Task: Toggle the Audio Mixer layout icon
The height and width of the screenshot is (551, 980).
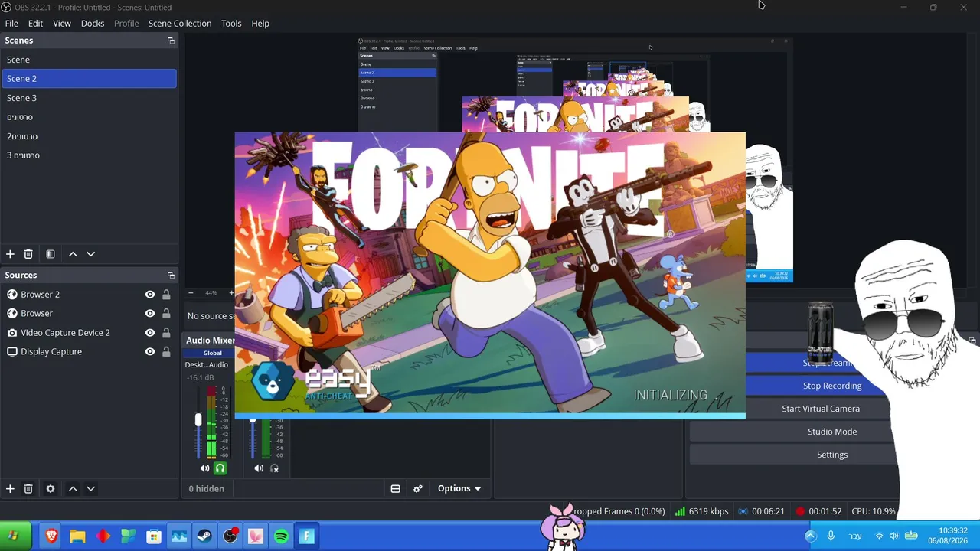Action: coord(396,489)
